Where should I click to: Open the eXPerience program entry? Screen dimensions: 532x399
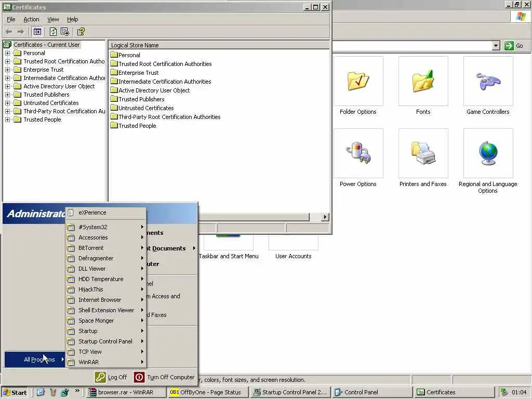point(106,212)
